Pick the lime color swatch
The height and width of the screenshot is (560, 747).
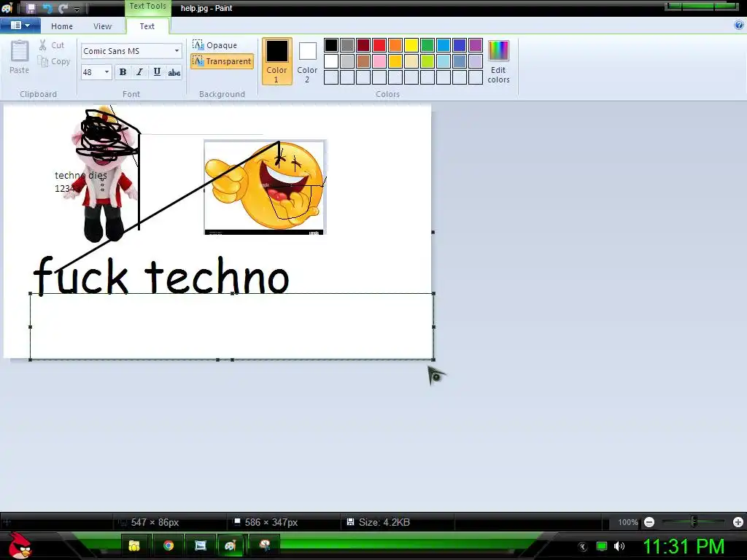coord(427,61)
